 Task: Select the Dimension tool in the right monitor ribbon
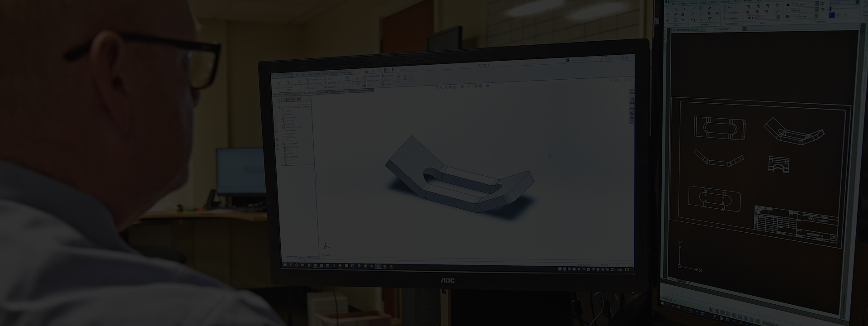tap(731, 13)
